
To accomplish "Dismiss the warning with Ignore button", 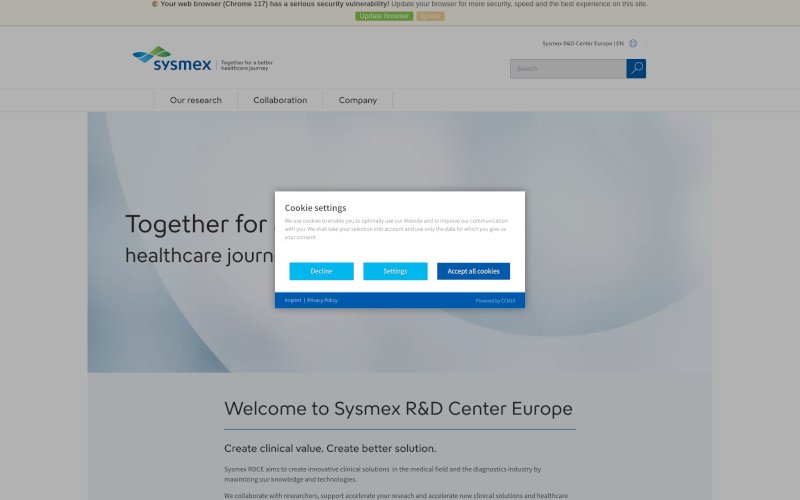I will pyautogui.click(x=430, y=16).
